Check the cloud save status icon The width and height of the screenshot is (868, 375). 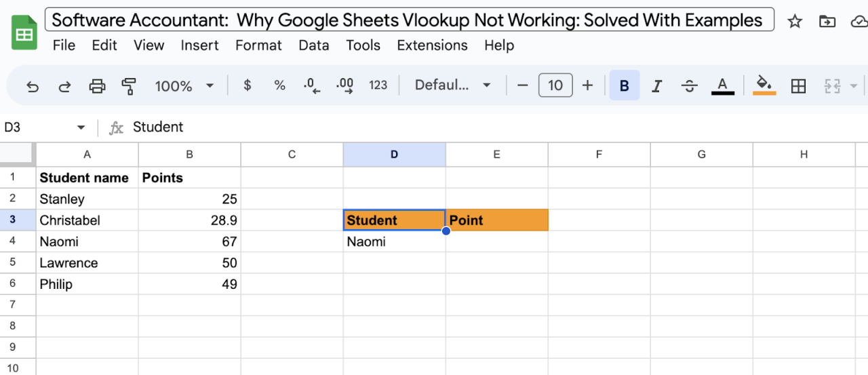[859, 21]
